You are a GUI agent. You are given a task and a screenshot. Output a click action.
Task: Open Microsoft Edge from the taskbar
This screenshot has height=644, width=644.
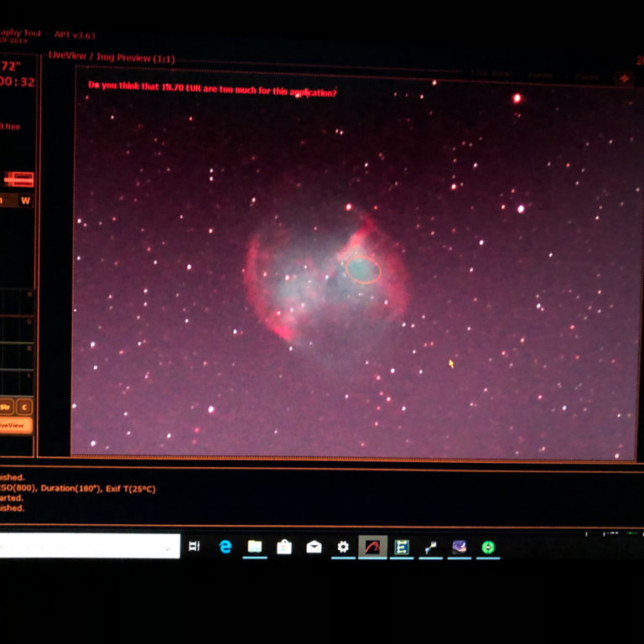(225, 547)
